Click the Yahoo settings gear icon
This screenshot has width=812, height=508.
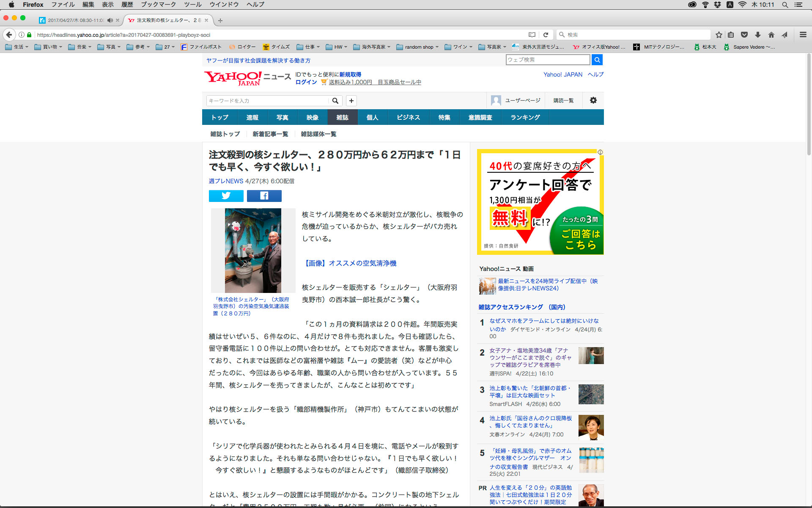pyautogui.click(x=593, y=100)
